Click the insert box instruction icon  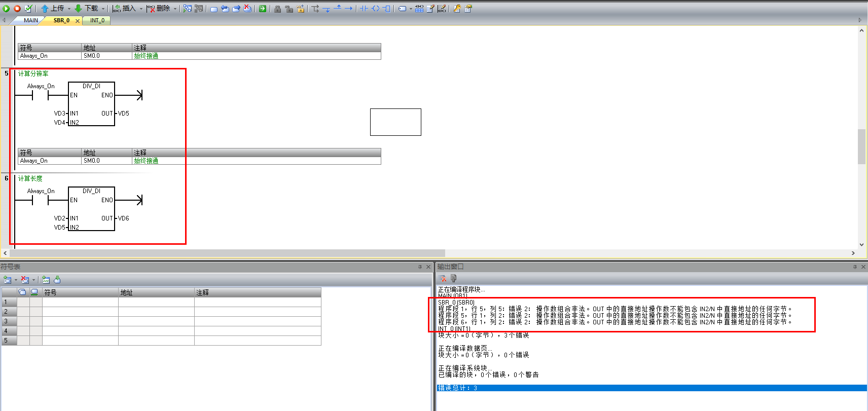(387, 9)
